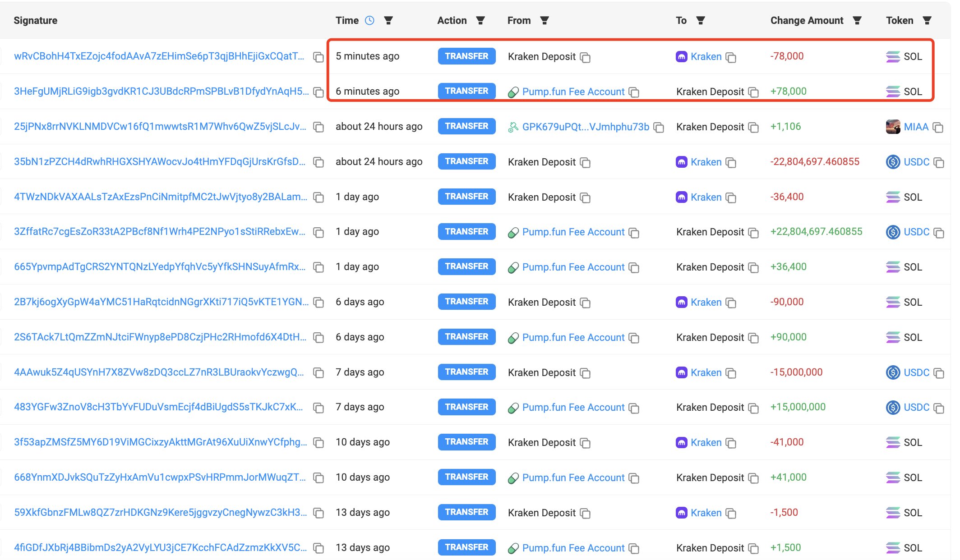Click the pill icon in +36,400 row

click(x=513, y=268)
